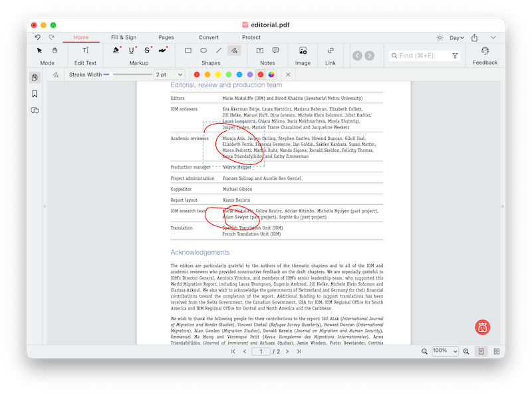Go to the previous page

pyautogui.click(x=245, y=351)
